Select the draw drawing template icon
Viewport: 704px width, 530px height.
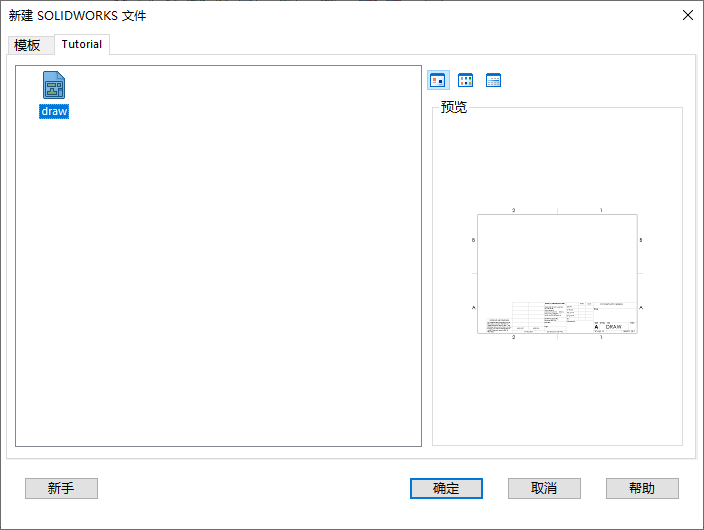(x=54, y=85)
